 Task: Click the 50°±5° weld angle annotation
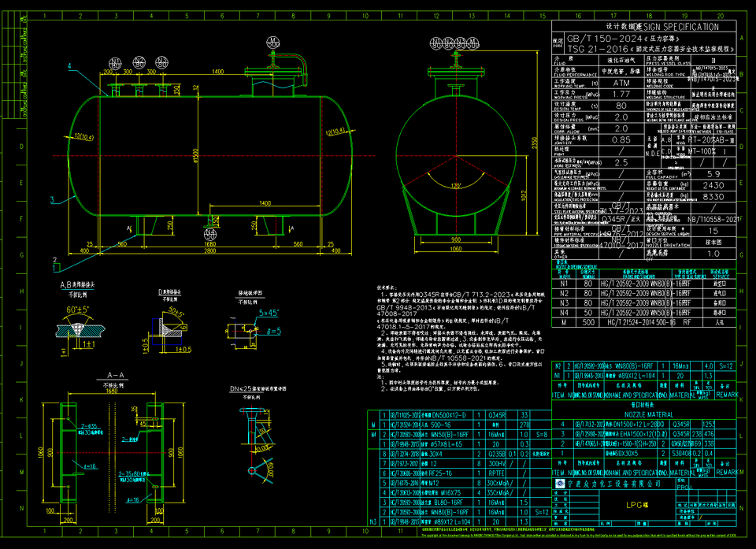(176, 313)
